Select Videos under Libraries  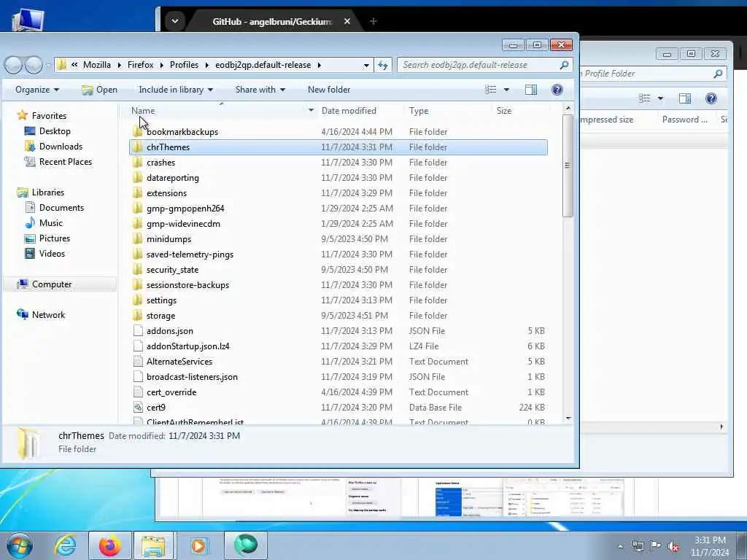pos(52,253)
